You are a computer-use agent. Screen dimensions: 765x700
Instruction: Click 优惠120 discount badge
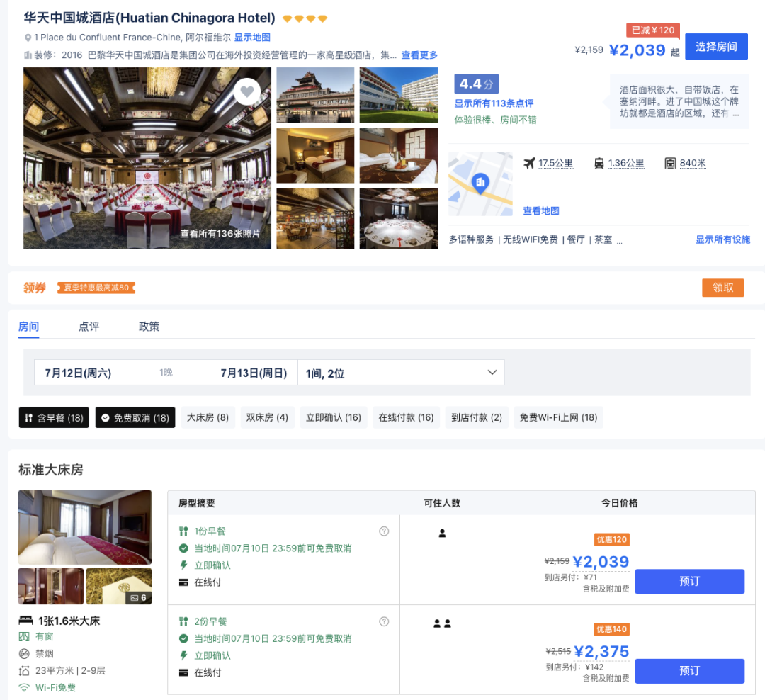coord(612,539)
